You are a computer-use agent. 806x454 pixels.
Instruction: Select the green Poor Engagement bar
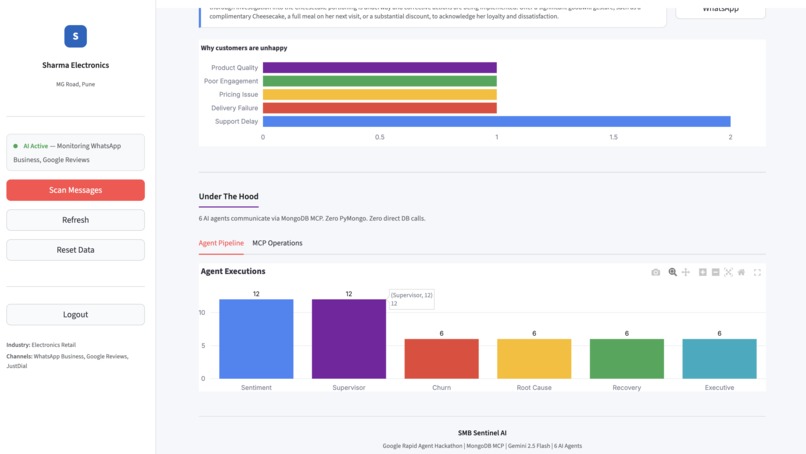380,81
